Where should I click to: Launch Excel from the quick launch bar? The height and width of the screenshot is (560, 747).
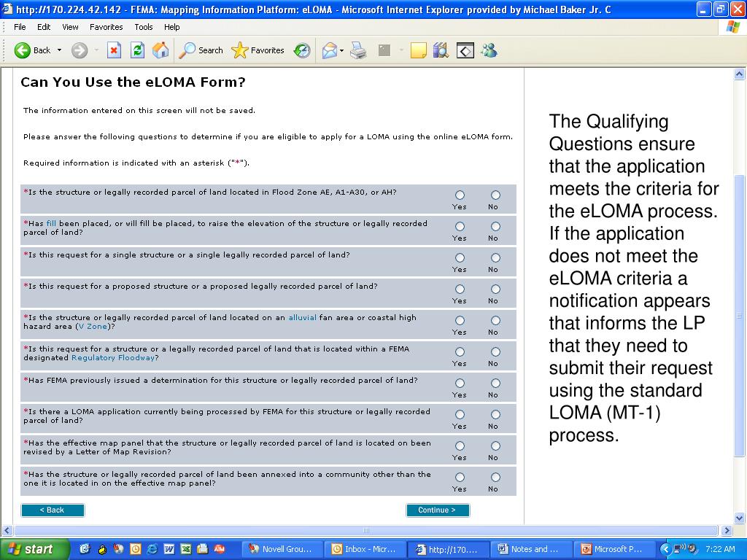click(x=186, y=549)
